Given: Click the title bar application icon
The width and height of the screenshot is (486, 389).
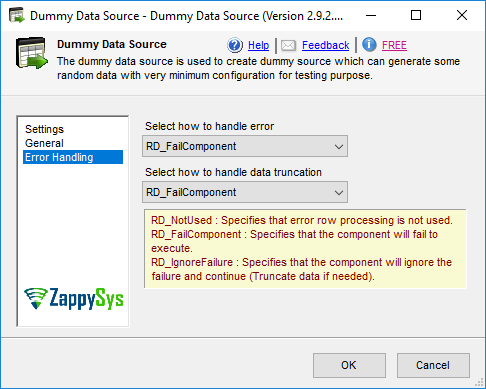Looking at the screenshot, I should (16, 15).
